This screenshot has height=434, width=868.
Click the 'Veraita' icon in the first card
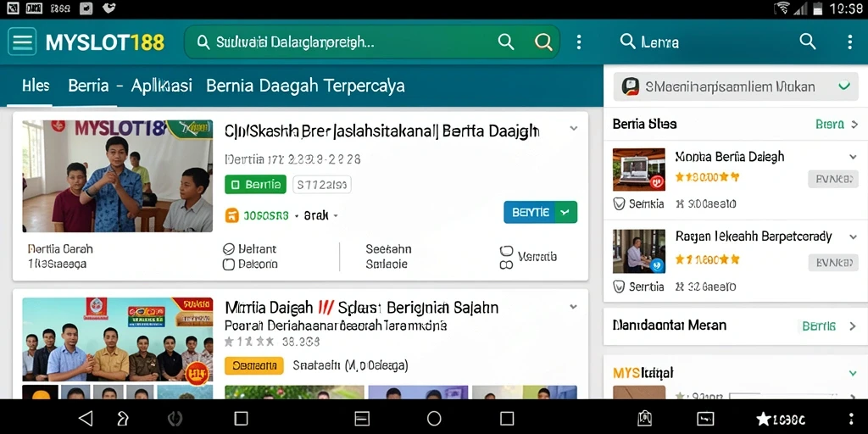click(506, 258)
